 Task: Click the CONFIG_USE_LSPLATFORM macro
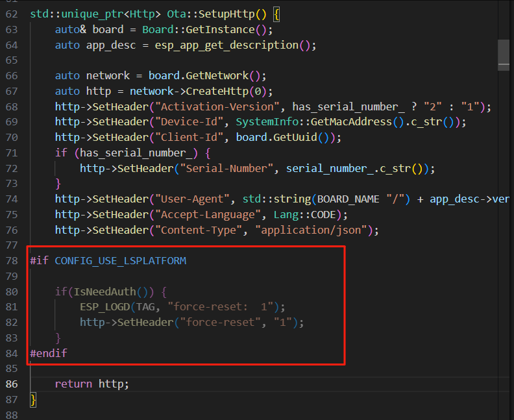[120, 261]
